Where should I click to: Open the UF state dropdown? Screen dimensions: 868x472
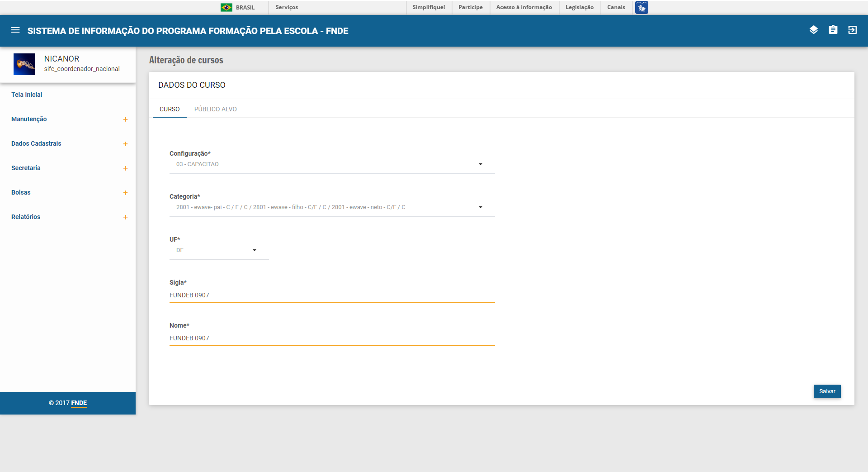[219, 250]
